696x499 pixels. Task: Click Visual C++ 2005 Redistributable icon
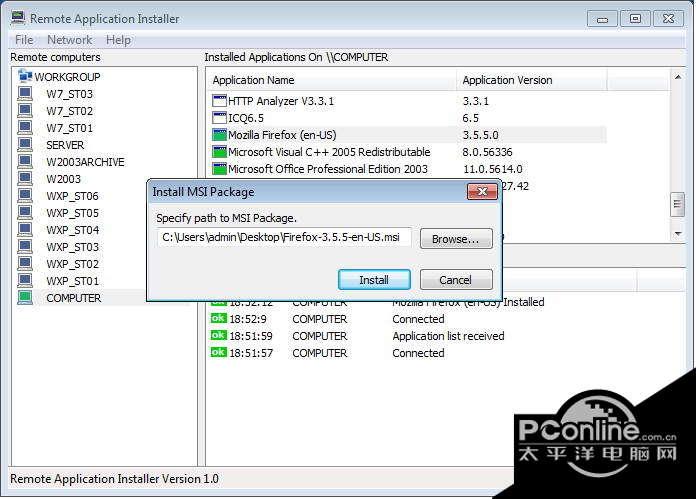point(219,152)
